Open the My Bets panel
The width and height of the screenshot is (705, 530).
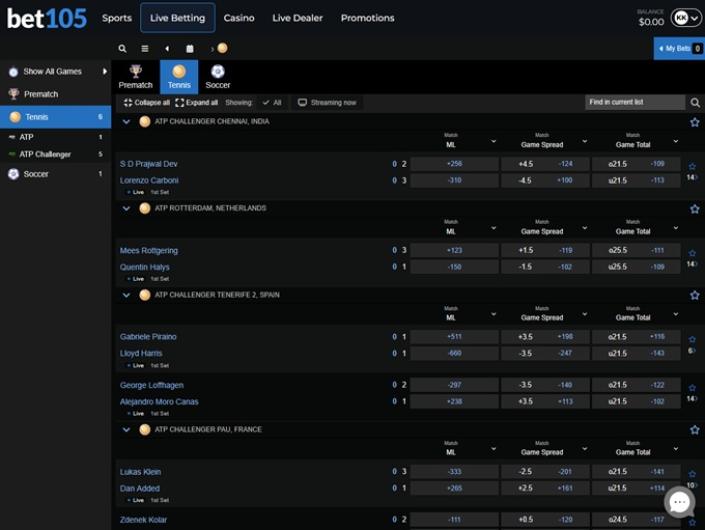(x=679, y=48)
